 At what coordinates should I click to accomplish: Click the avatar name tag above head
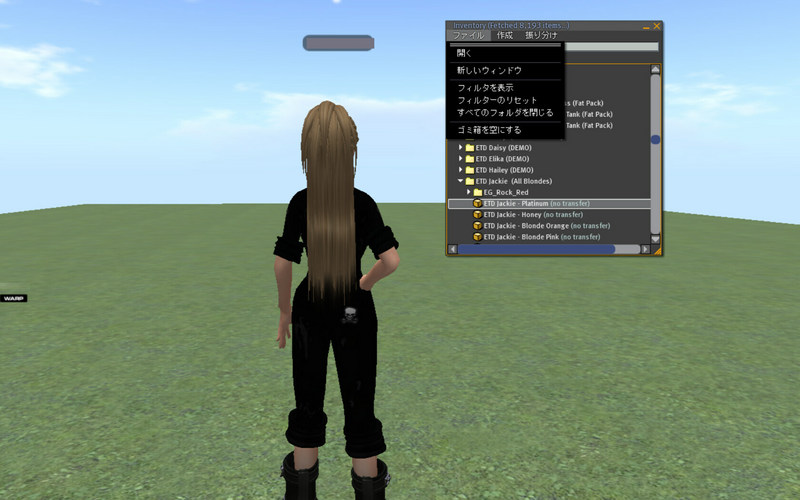pyautogui.click(x=338, y=43)
